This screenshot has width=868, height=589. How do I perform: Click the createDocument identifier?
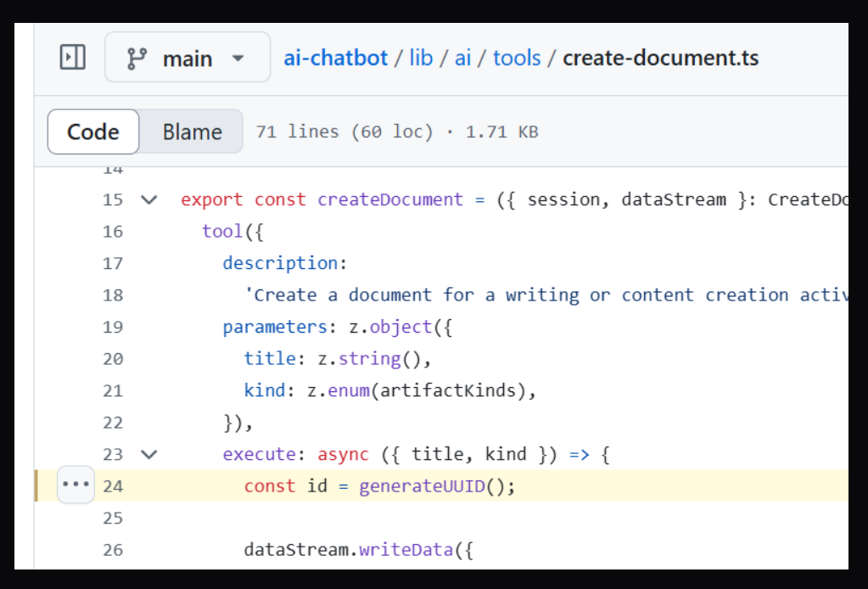point(390,199)
